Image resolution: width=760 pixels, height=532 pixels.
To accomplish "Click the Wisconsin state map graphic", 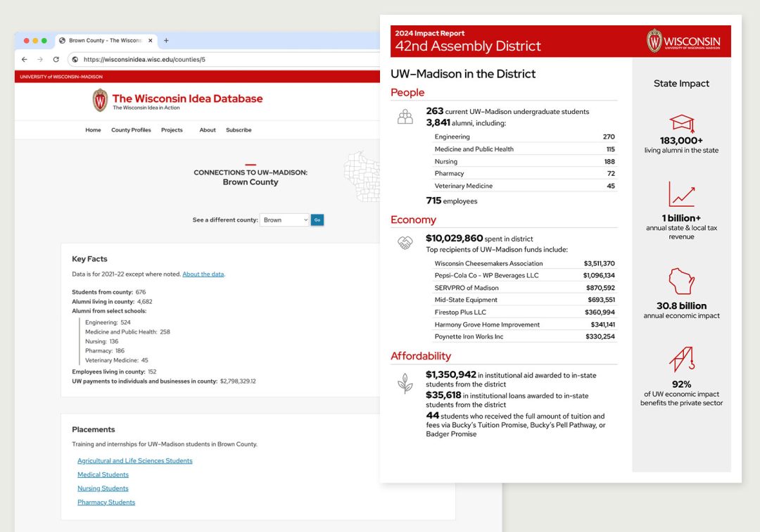I will point(362,177).
